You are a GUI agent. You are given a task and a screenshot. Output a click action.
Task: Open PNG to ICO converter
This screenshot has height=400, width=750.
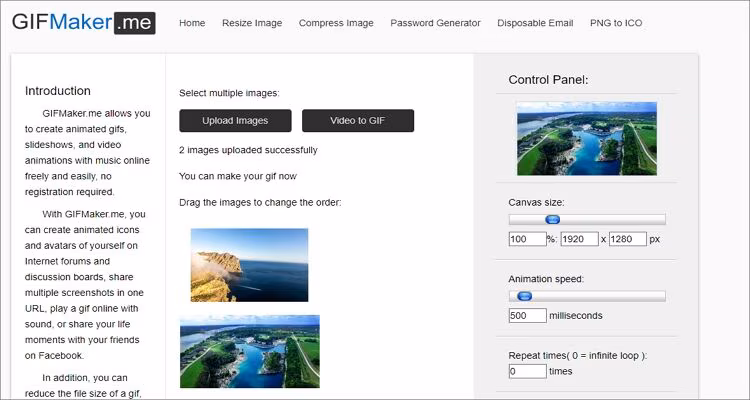616,23
